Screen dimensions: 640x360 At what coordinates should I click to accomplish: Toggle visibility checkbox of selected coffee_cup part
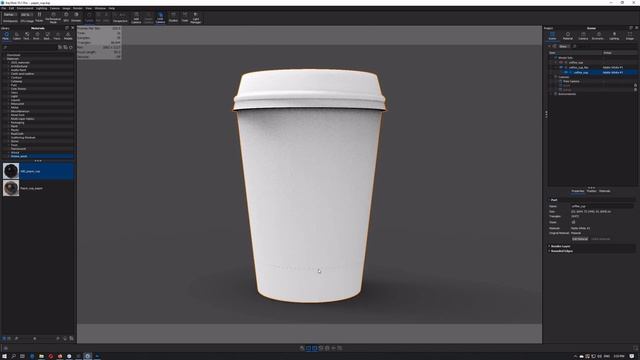(566, 72)
